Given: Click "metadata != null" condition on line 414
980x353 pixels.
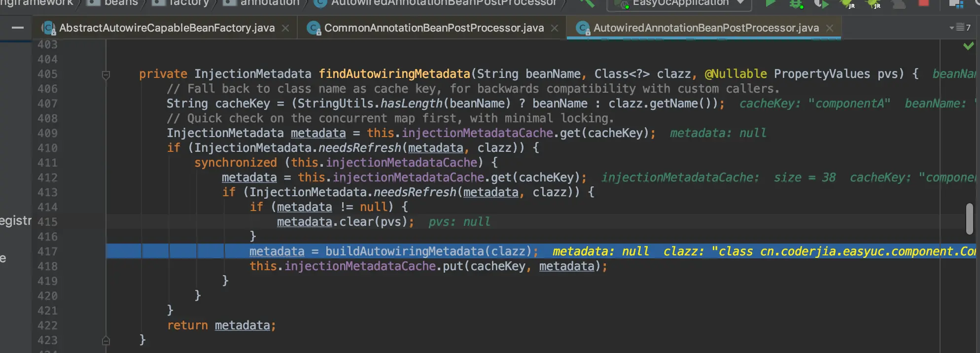Looking at the screenshot, I should [x=331, y=207].
